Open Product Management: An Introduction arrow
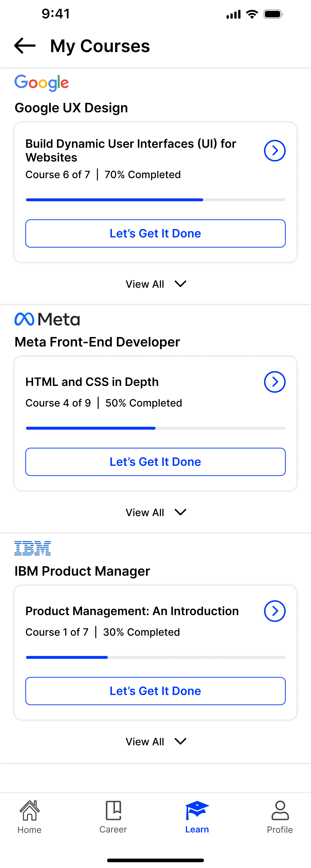Viewport: 311px width, 868px height. coord(275,611)
